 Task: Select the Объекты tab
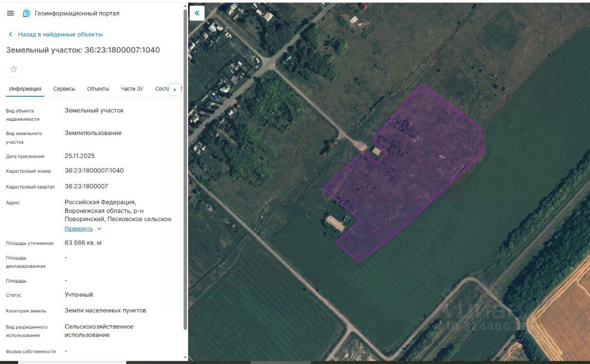98,89
